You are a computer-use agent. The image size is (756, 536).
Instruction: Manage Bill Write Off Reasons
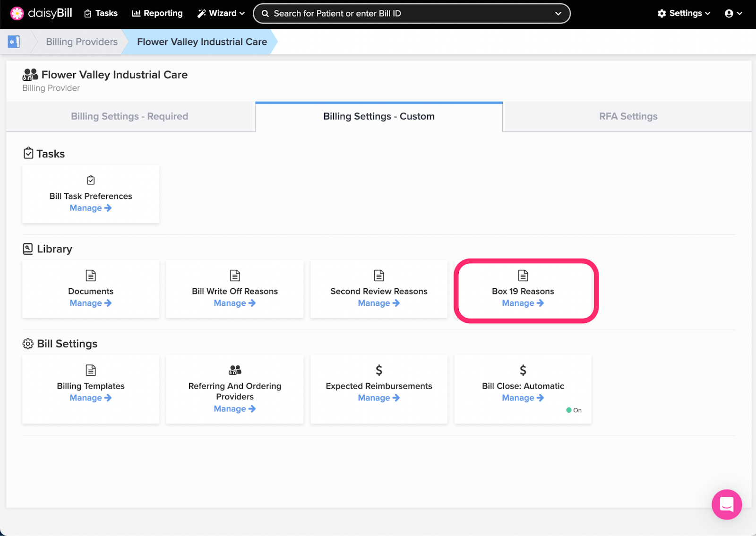click(235, 303)
